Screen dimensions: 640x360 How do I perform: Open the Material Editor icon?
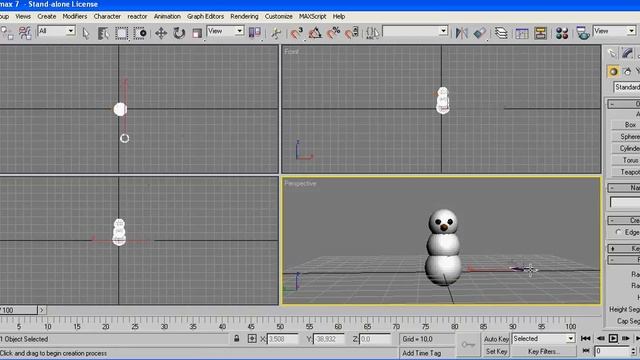pos(562,33)
